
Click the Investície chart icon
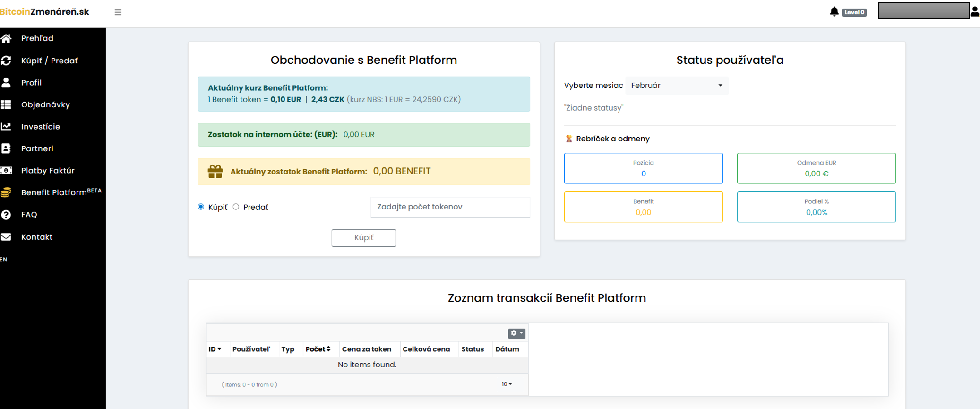[x=6, y=126]
